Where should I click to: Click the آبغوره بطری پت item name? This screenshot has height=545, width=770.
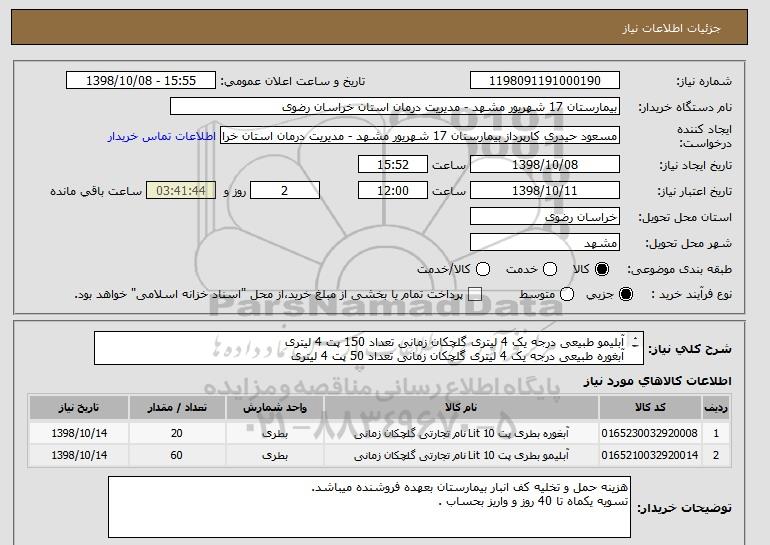click(461, 434)
